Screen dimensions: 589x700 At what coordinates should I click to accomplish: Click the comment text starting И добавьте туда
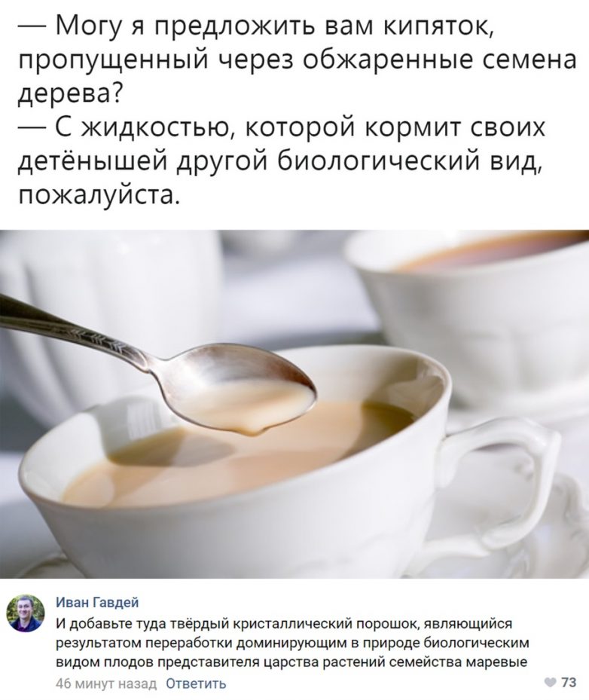point(292,643)
